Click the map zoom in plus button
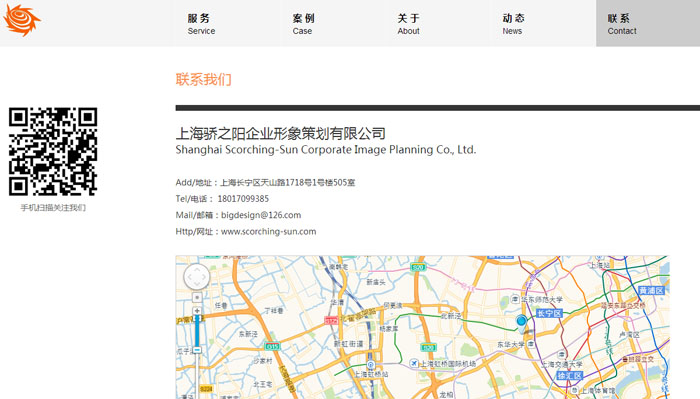Viewport: 700px width, 399px height. click(x=197, y=310)
